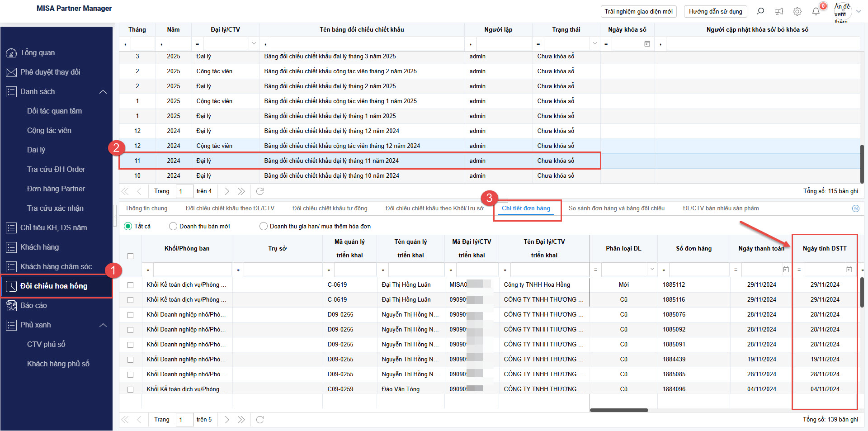Open calendar picker for Ngày khóa sổ filter

click(x=647, y=44)
